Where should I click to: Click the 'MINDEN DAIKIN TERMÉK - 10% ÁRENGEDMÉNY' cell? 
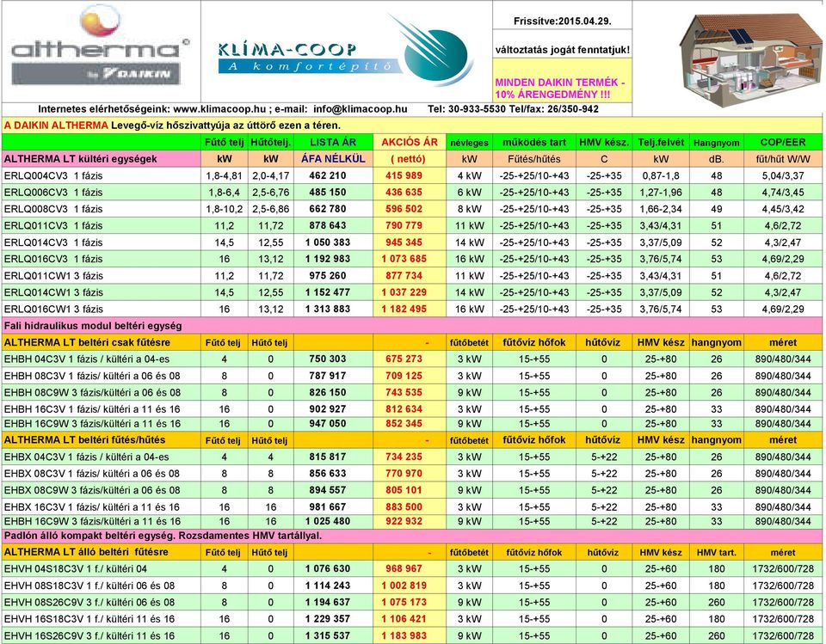click(x=562, y=80)
